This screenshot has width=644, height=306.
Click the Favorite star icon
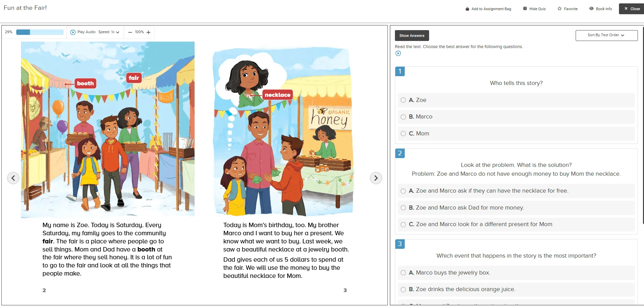tap(559, 9)
